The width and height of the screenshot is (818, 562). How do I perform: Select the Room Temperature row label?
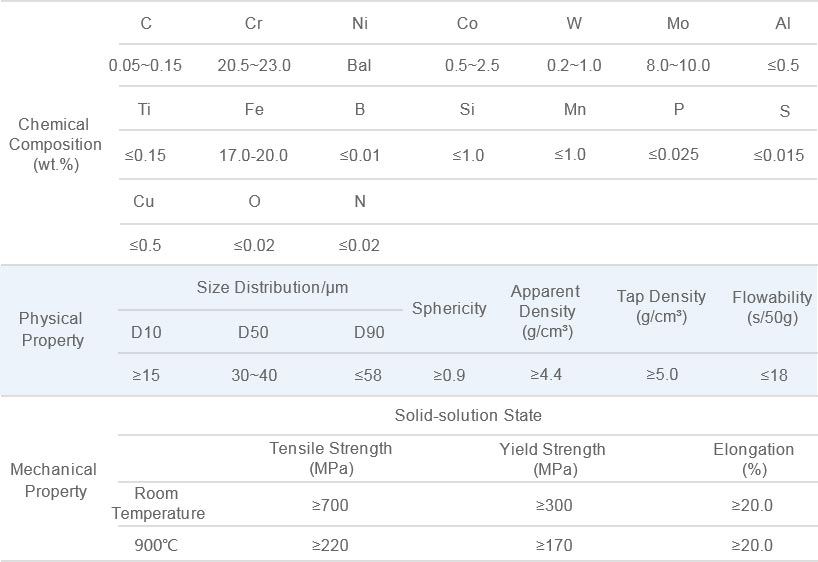pyautogui.click(x=158, y=503)
